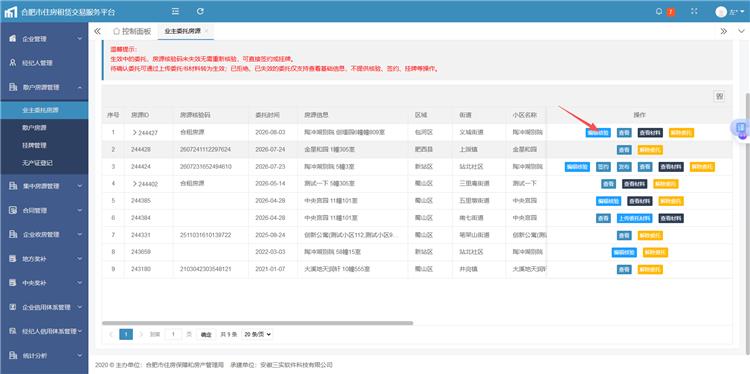This screenshot has height=374, width=750.
Task: Click cell 大溪地天润轩 10幢555室
Action: pyautogui.click(x=337, y=269)
